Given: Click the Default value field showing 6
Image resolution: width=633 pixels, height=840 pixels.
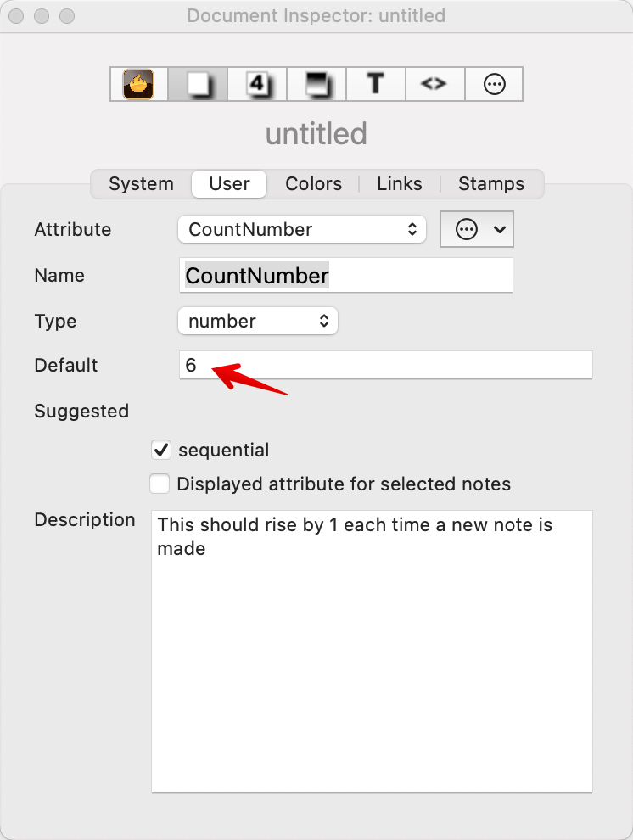Looking at the screenshot, I should (x=385, y=365).
